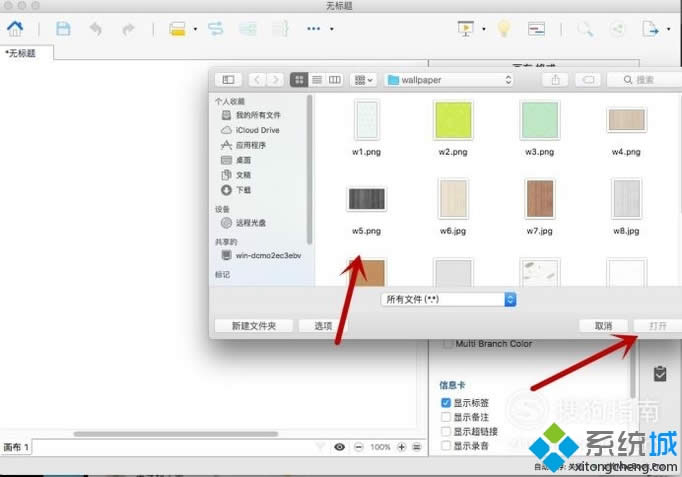Open dropdown arrow beside yellow topic icon

pos(195,29)
